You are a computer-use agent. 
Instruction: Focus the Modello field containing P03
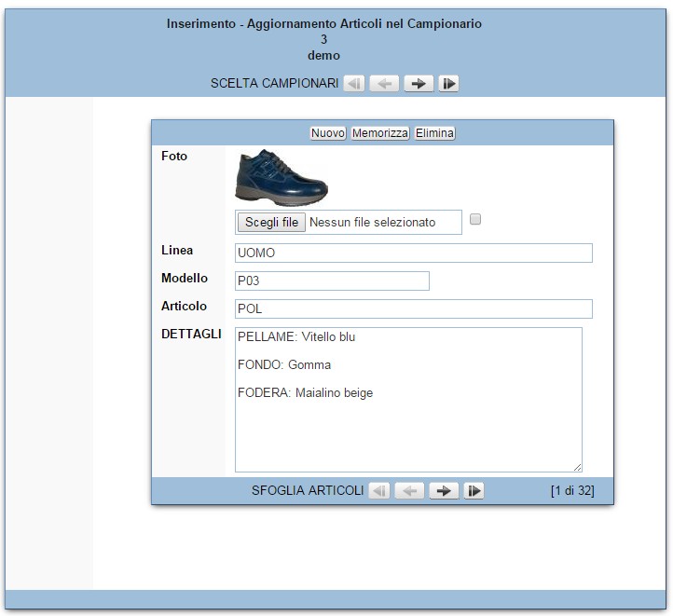point(332,281)
